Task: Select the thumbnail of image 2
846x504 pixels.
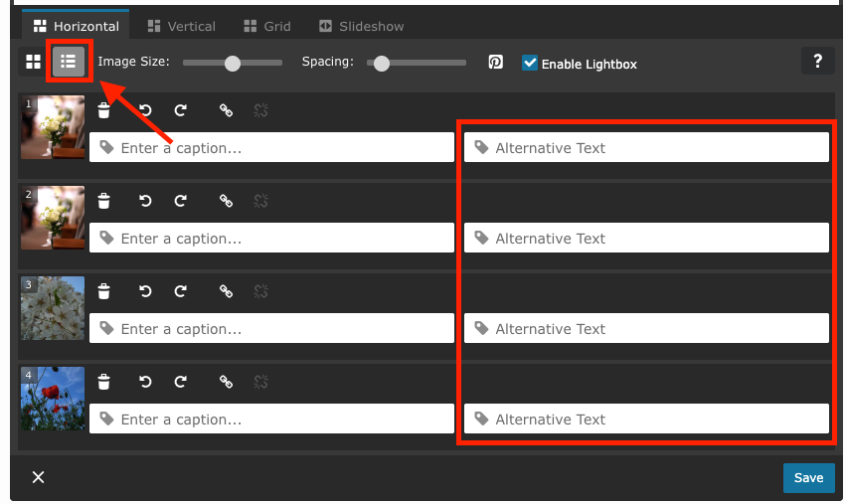Action: 53,218
